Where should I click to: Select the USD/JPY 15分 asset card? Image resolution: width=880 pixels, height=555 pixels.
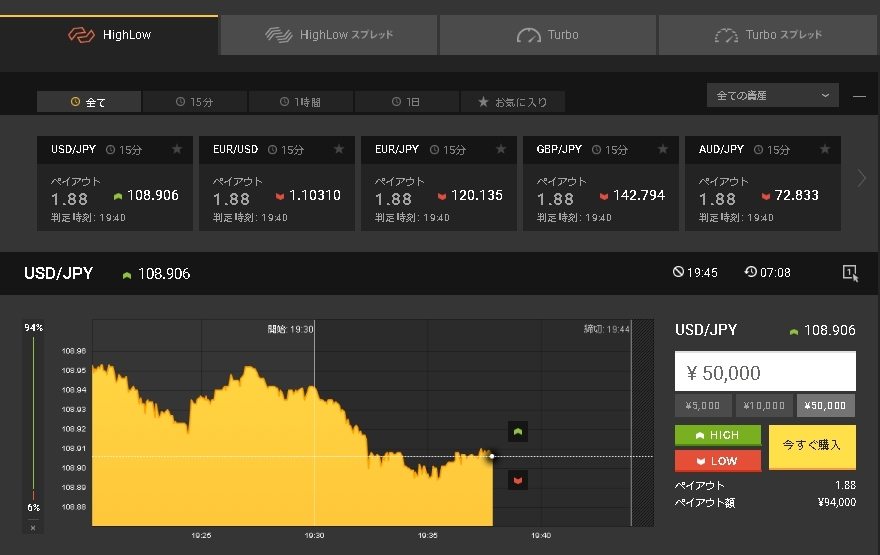pyautogui.click(x=115, y=184)
